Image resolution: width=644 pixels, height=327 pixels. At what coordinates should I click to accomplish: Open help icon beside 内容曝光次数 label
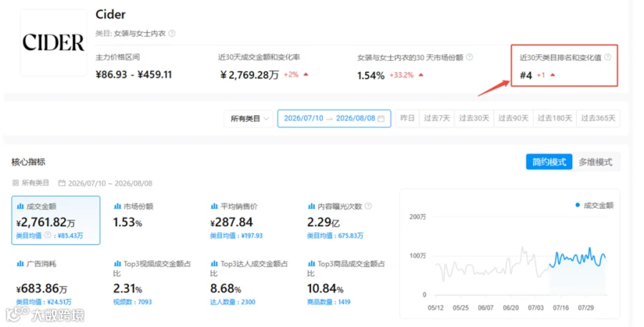coord(369,206)
